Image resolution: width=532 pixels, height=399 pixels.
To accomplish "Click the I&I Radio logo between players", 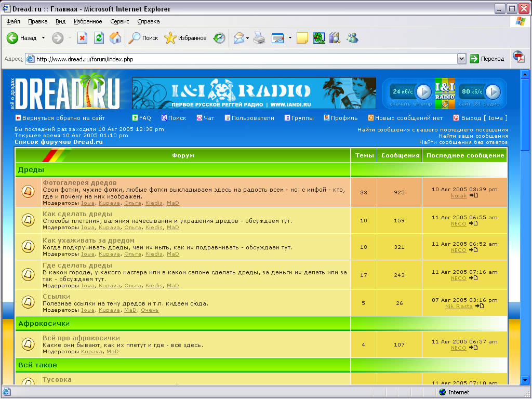I will click(x=445, y=94).
